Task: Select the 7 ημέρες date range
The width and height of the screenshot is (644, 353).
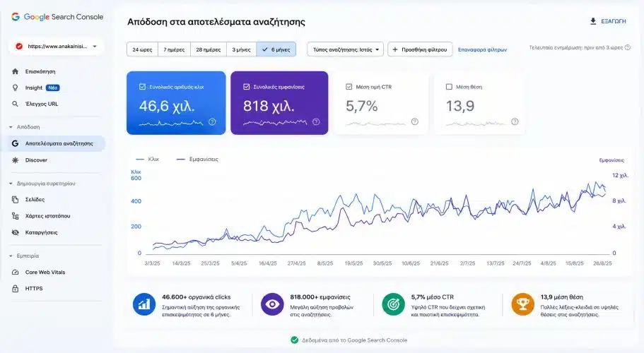Action: [x=174, y=49]
